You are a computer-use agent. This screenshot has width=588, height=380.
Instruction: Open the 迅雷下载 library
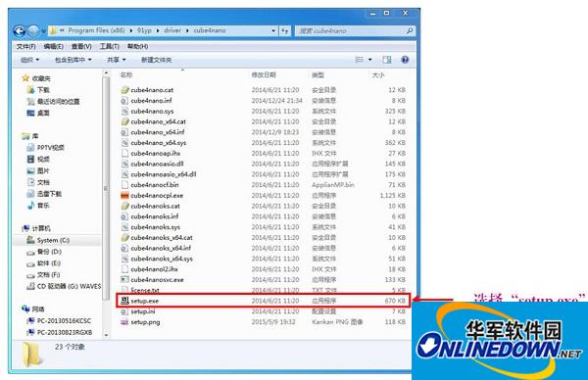(44, 194)
